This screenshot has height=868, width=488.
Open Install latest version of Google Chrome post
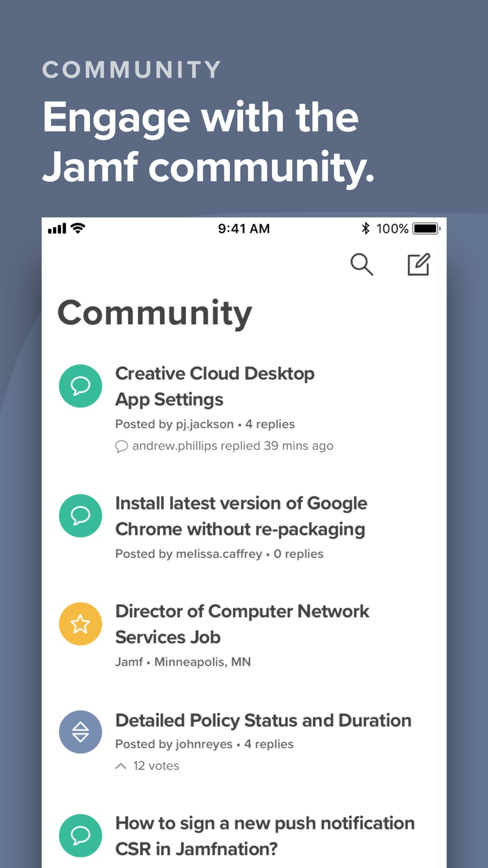pos(241,516)
